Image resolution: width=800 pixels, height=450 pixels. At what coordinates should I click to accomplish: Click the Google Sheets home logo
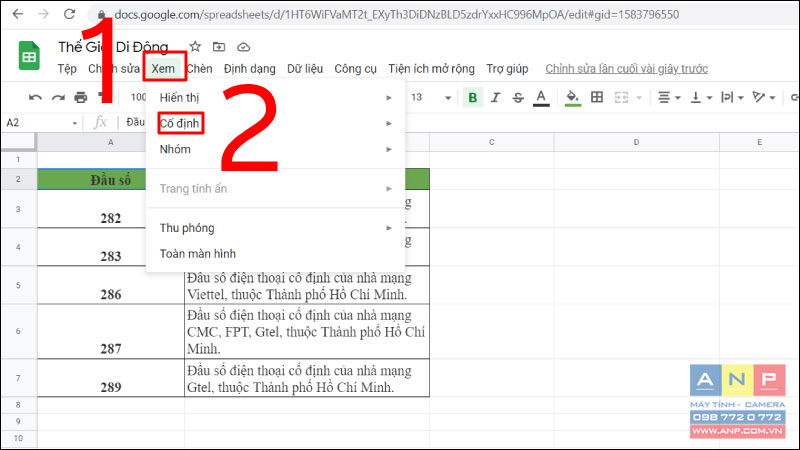click(x=29, y=56)
